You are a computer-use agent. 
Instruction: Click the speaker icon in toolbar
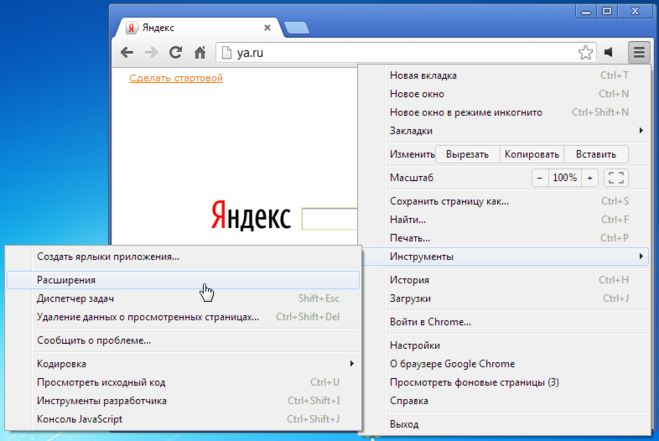(611, 52)
